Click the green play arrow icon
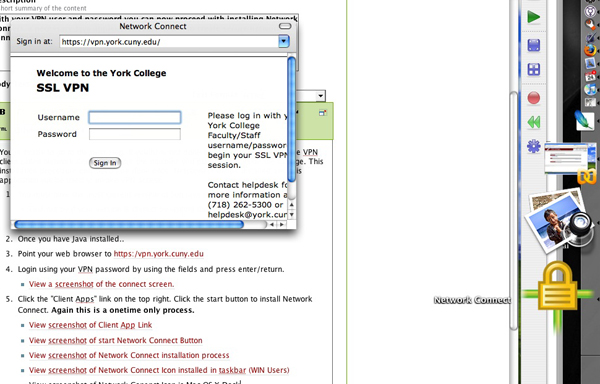This screenshot has width=600, height=384. (533, 17)
